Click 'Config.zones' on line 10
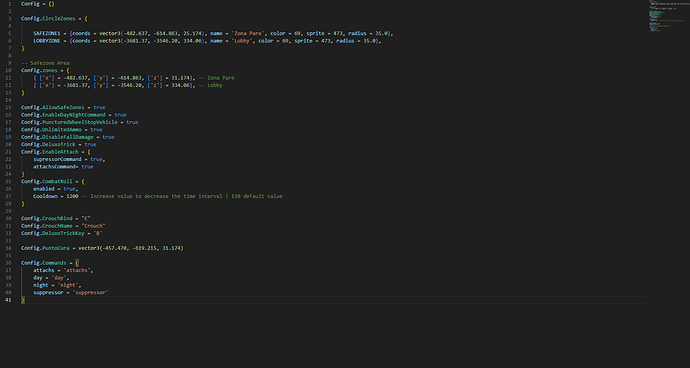The image size is (690, 368). point(38,70)
